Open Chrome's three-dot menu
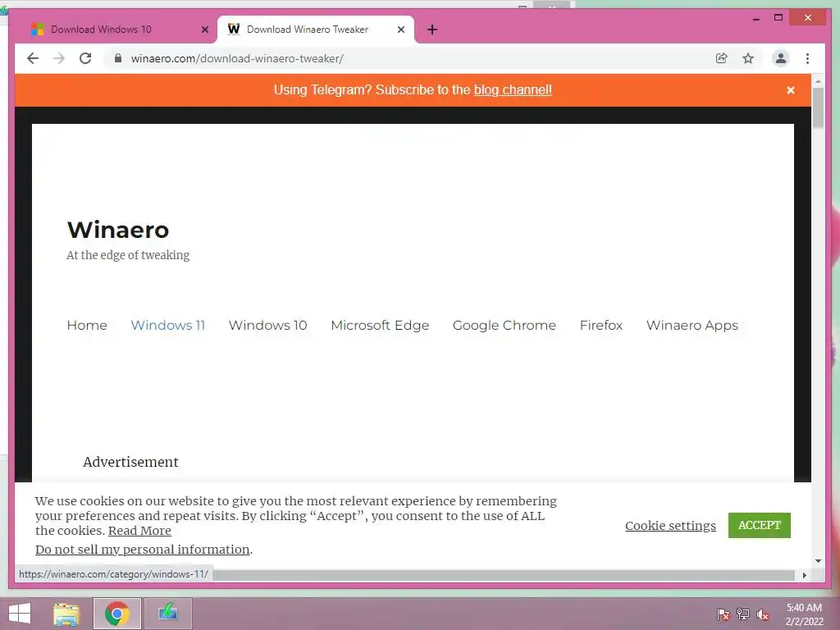840x630 pixels. click(807, 58)
